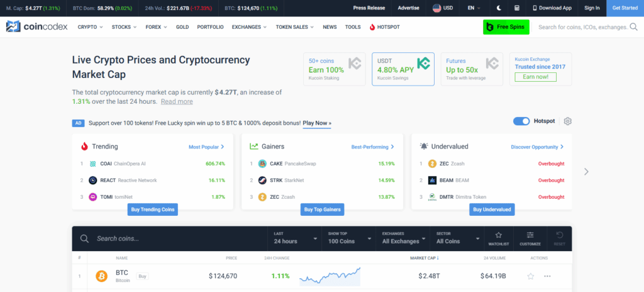Image resolution: width=644 pixels, height=292 pixels.
Task: Open the Exchanges navigation menu
Action: point(249,27)
